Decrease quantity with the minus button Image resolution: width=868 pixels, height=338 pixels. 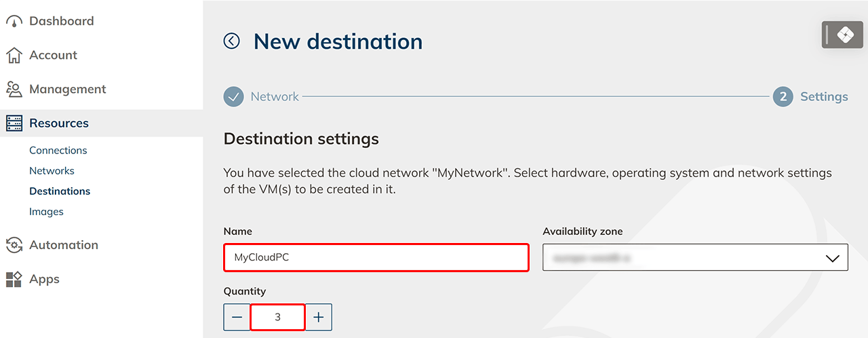click(237, 317)
